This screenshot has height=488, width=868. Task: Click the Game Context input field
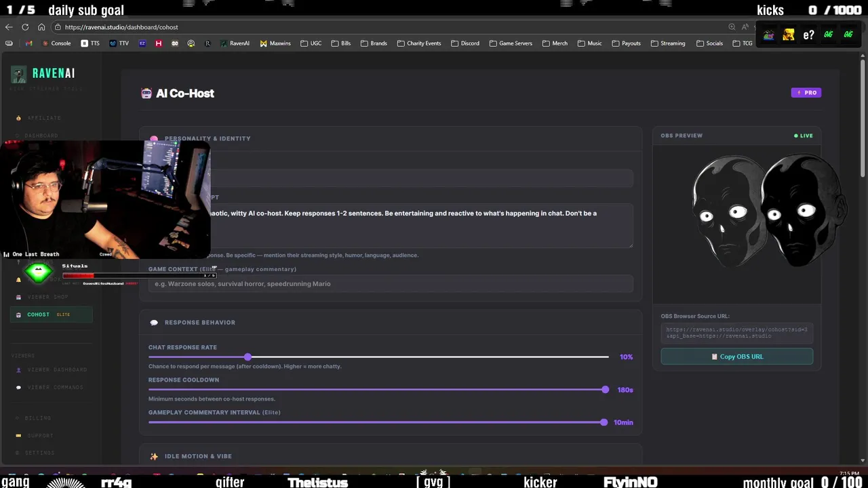click(x=391, y=284)
